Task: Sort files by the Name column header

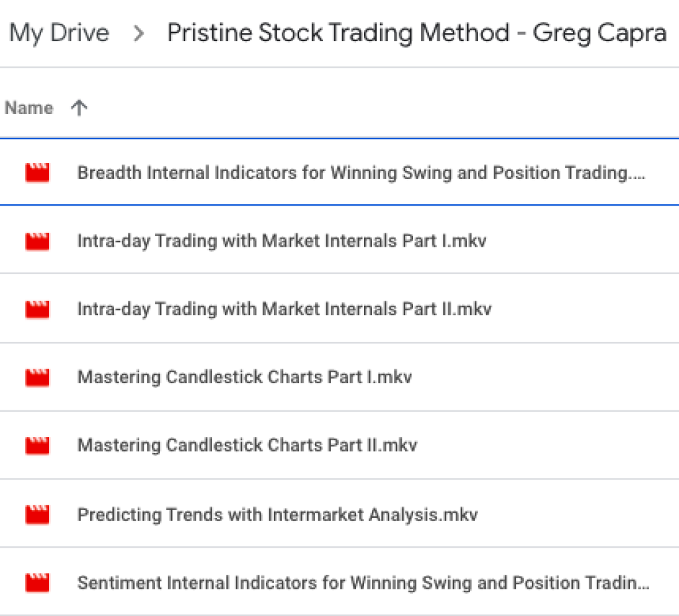Action: click(x=29, y=108)
